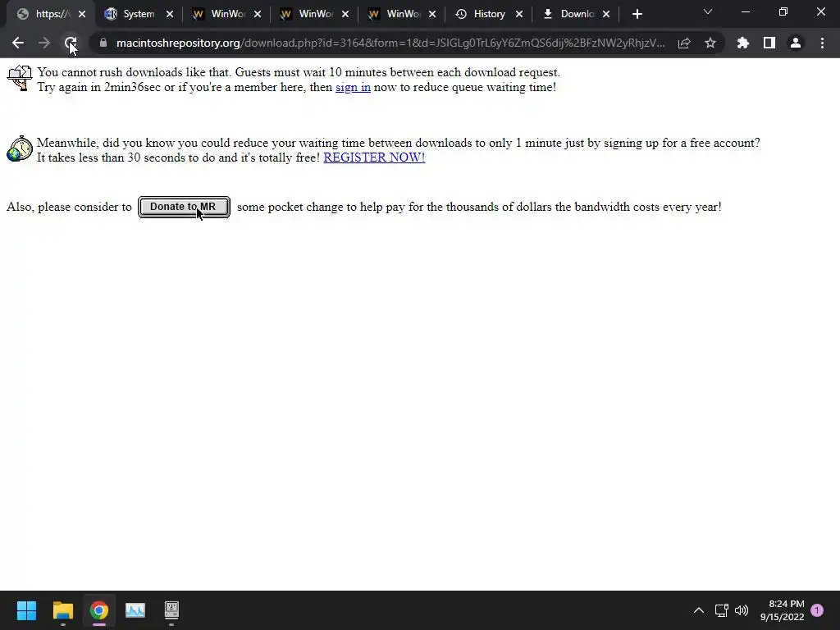Open the volume tray icon
The height and width of the screenshot is (630, 840).
tap(742, 610)
